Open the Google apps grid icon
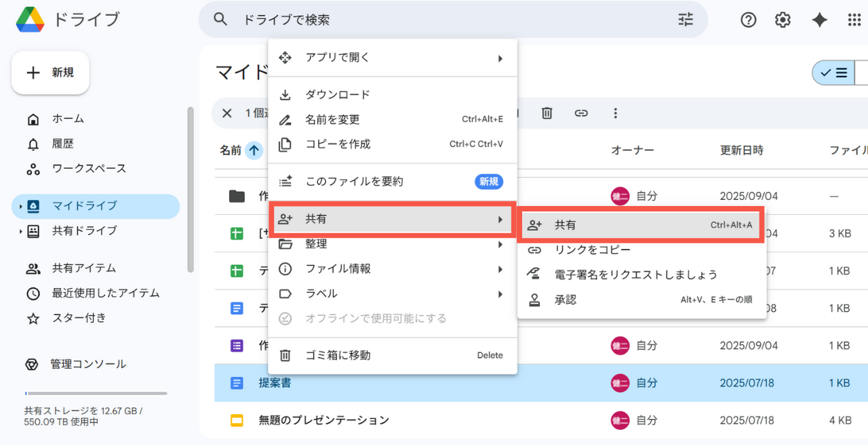This screenshot has height=446, width=868. coord(854,20)
